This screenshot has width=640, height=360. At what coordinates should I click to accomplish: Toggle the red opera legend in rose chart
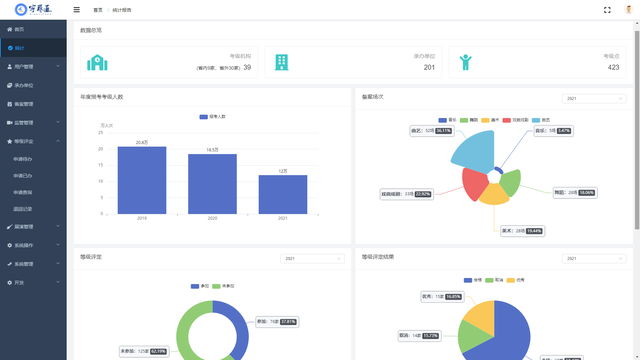click(516, 120)
